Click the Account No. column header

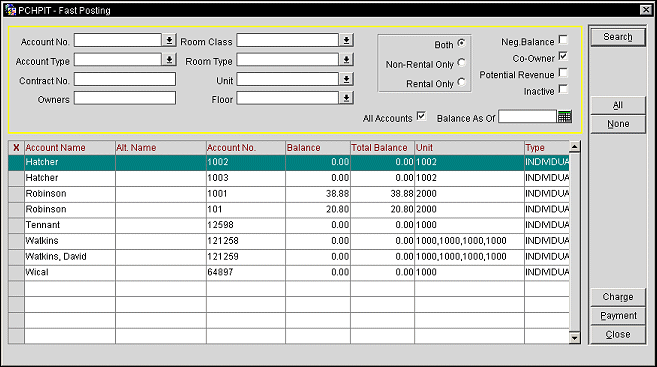pos(246,147)
